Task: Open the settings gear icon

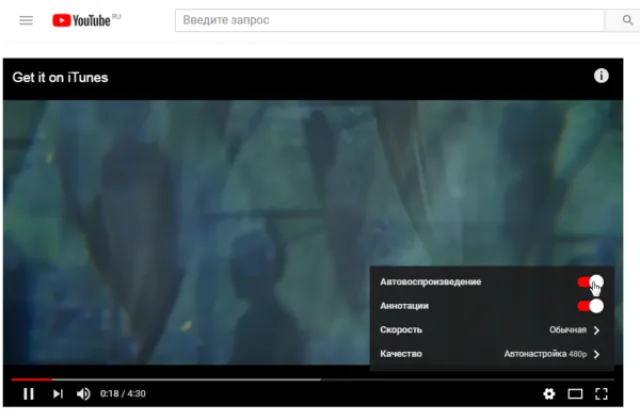Action: (549, 394)
